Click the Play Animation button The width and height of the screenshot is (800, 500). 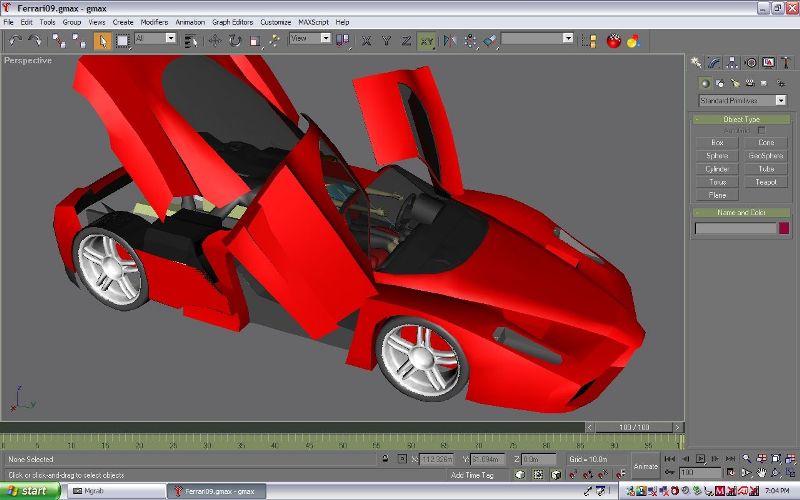(700, 458)
